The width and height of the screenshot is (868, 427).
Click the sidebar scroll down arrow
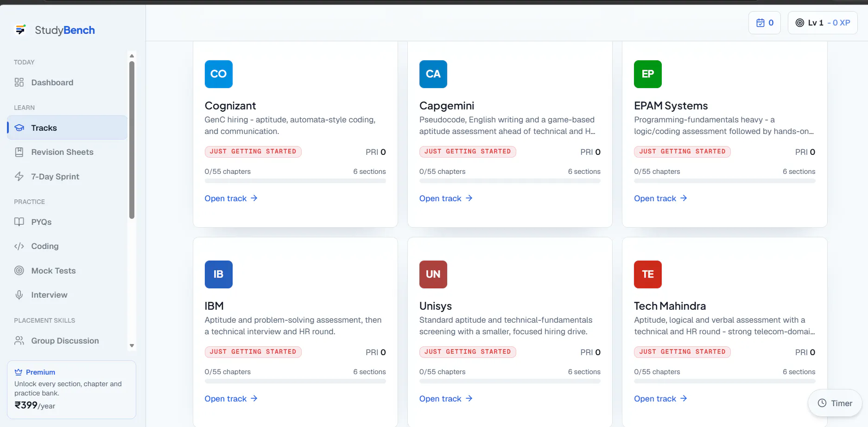click(x=132, y=346)
